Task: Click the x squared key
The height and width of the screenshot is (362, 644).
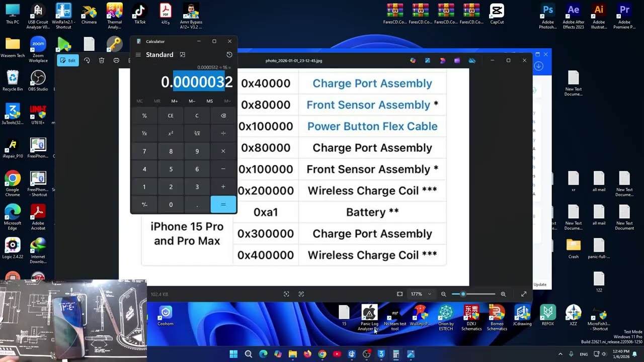Action: 171,133
